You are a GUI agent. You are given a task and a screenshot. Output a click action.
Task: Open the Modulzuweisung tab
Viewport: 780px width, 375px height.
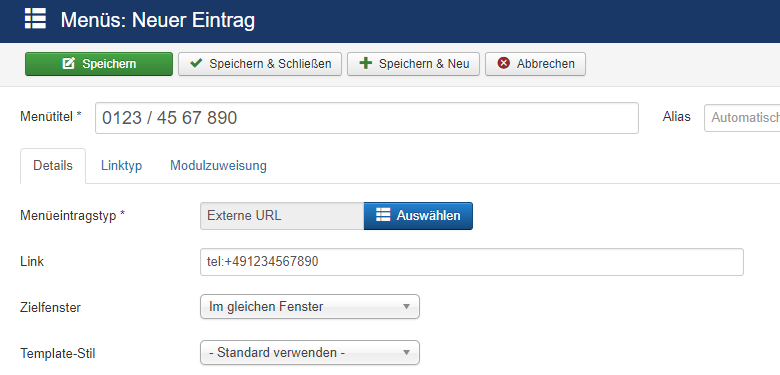point(218,166)
